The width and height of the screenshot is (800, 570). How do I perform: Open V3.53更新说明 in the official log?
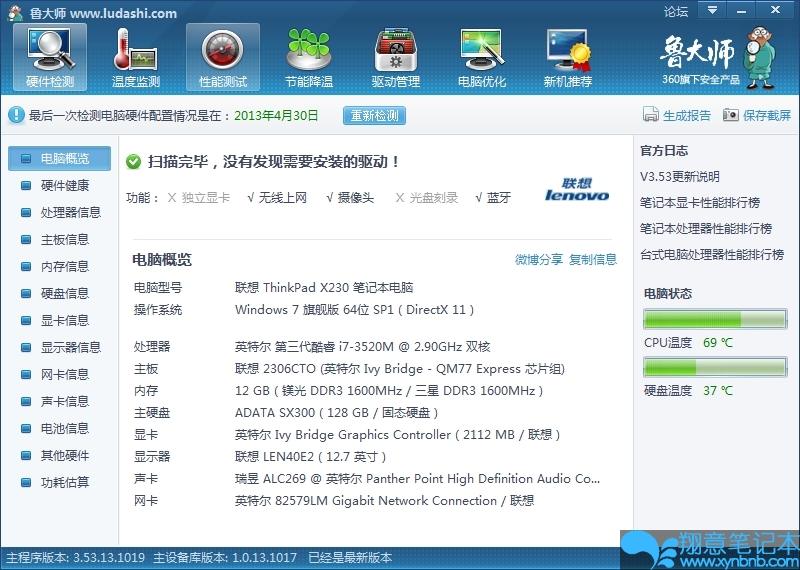[680, 177]
